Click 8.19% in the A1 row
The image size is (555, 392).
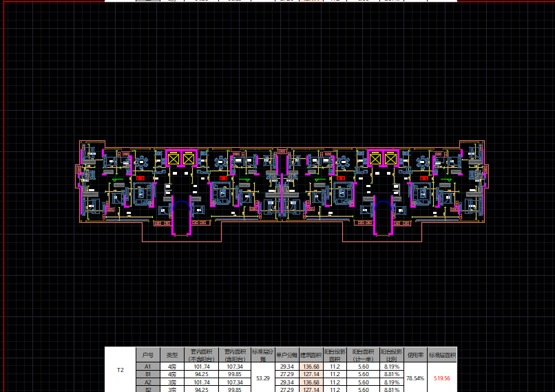(392, 367)
